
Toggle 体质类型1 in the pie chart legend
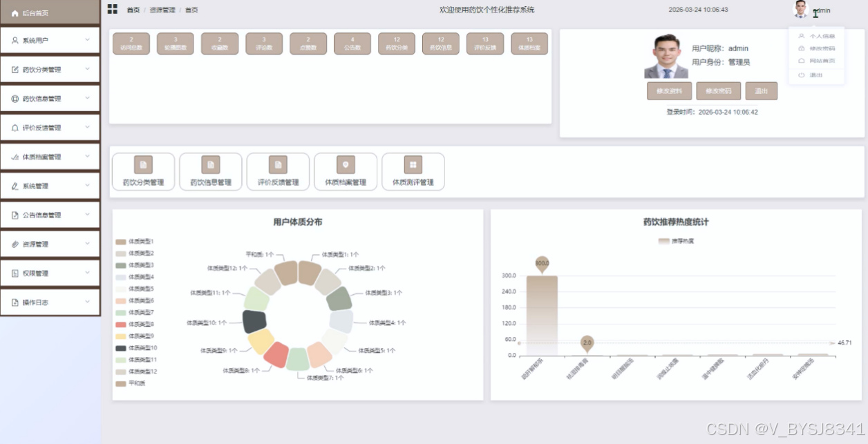click(x=135, y=242)
